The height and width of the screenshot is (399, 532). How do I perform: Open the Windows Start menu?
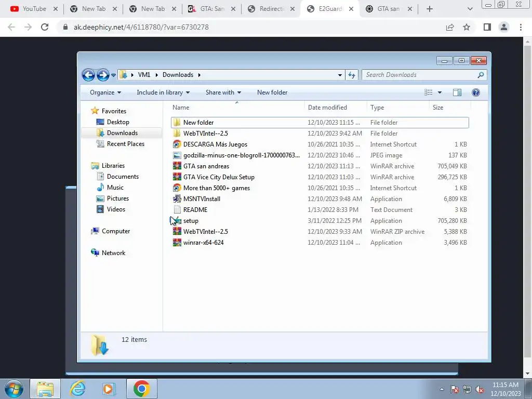(14, 389)
